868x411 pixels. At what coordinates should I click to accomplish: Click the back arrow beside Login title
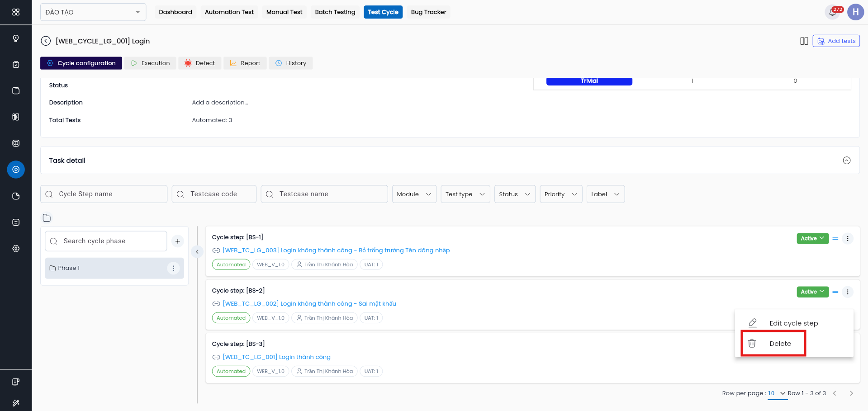[x=46, y=41]
